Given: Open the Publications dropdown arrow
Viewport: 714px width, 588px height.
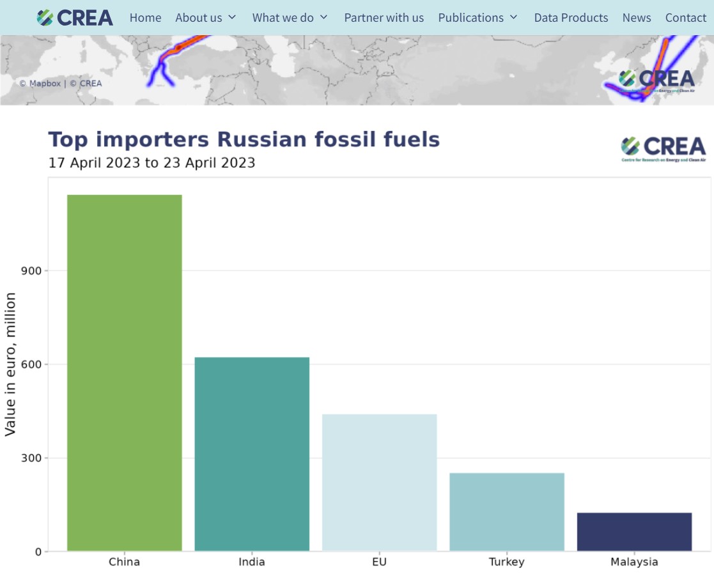Looking at the screenshot, I should click(x=513, y=17).
